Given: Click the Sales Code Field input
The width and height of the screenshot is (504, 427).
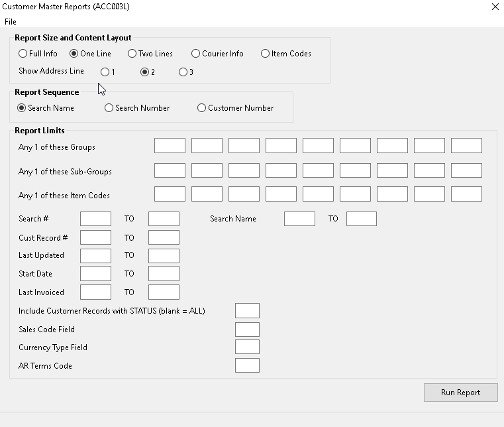Looking at the screenshot, I should [247, 330].
